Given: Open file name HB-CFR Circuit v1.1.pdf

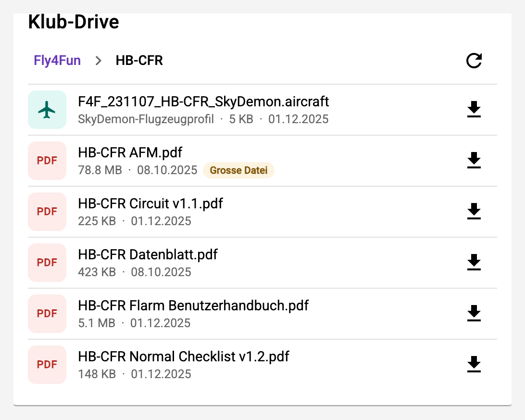Looking at the screenshot, I should (x=150, y=204).
